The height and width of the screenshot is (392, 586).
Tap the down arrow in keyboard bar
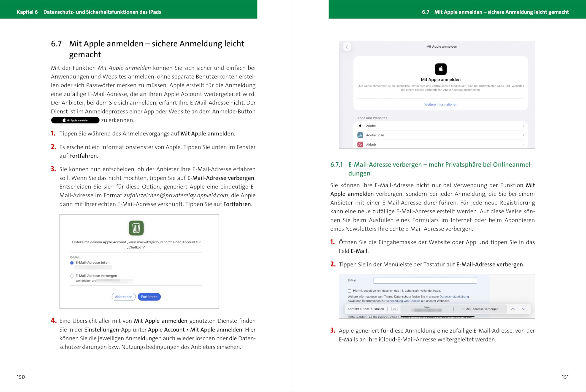[524, 309]
